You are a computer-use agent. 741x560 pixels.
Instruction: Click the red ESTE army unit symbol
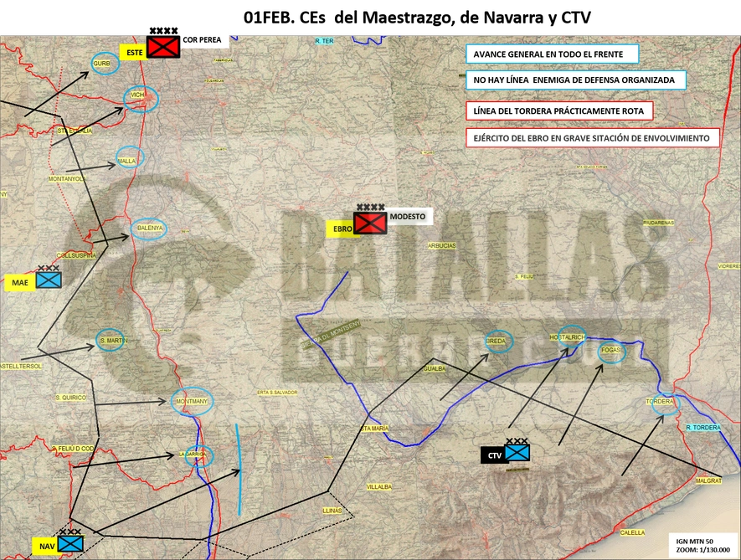pos(163,47)
